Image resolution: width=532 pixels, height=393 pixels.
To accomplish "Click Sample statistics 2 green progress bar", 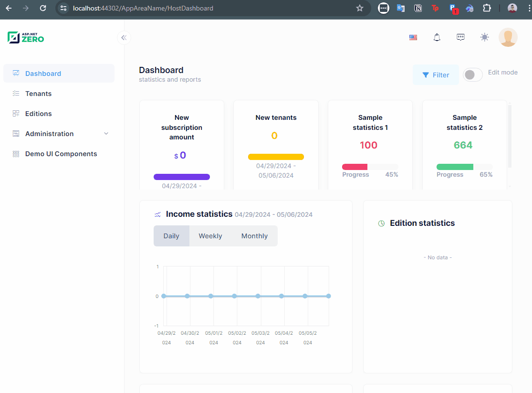I will (455, 167).
